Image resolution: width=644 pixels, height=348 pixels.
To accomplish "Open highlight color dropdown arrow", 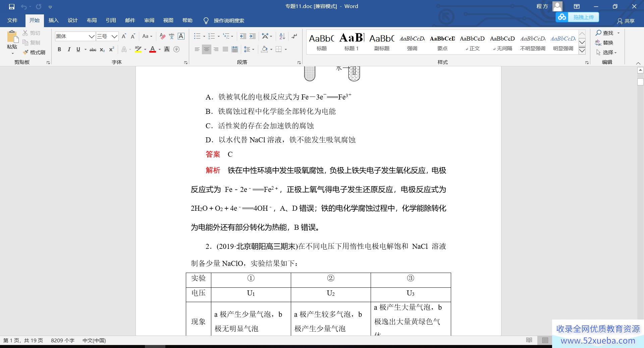I will (145, 49).
